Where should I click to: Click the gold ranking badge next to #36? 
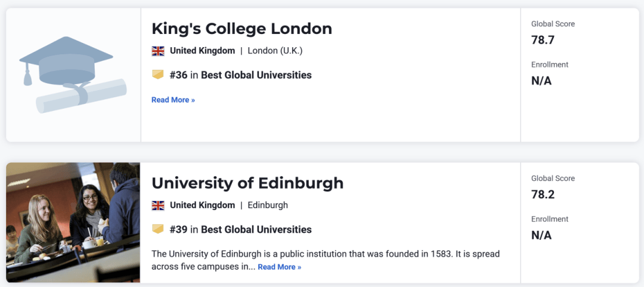[157, 75]
